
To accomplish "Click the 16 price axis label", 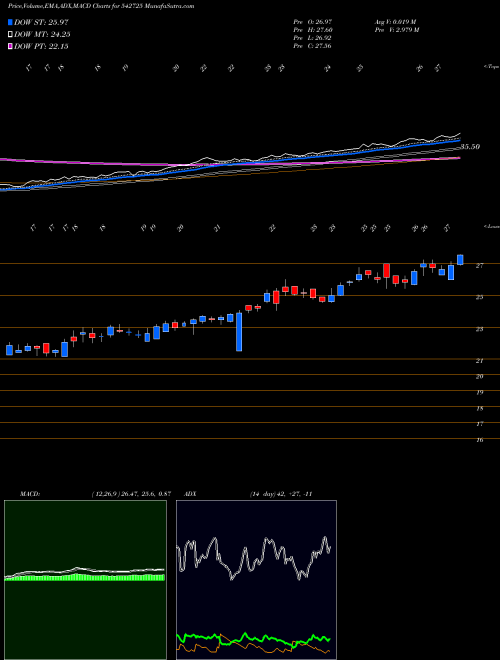I will (479, 440).
